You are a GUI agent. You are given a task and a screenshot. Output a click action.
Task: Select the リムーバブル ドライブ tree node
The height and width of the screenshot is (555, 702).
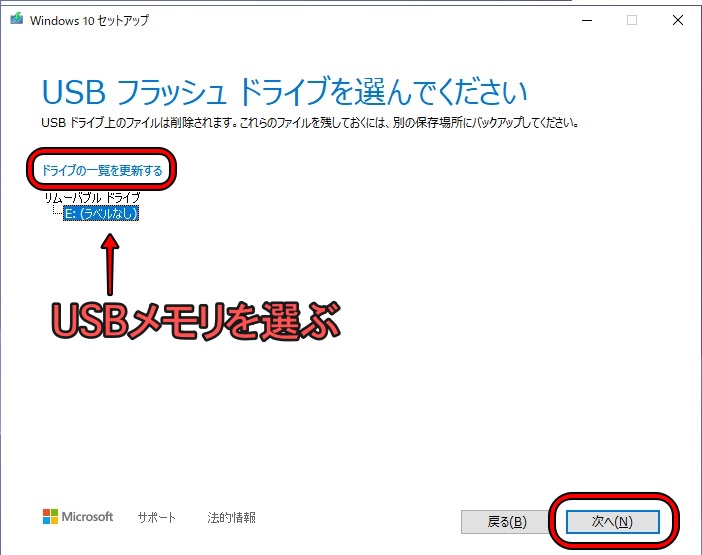(92, 197)
